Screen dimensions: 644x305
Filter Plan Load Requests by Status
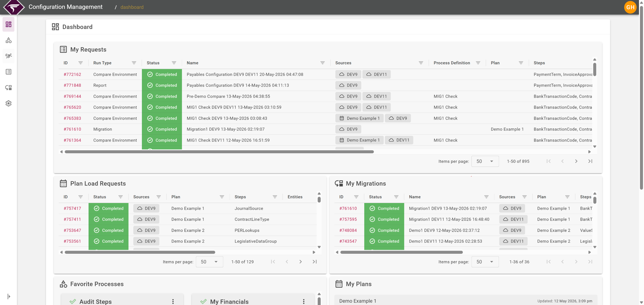pyautogui.click(x=120, y=197)
